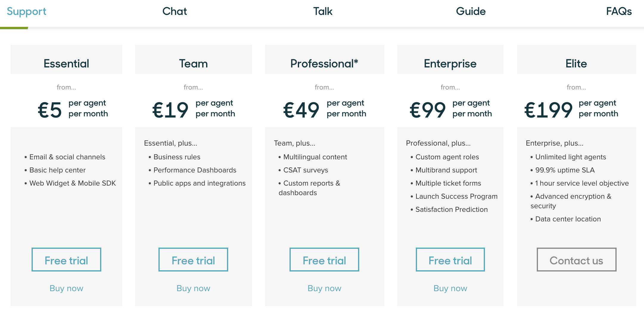Select the Talk tab
Viewport: 644px width, 321px height.
point(323,11)
